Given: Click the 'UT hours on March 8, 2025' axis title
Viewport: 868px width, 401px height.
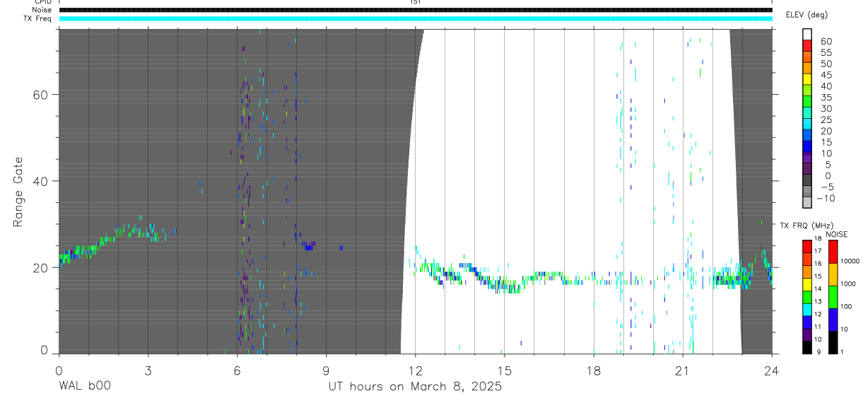Looking at the screenshot, I should [415, 387].
